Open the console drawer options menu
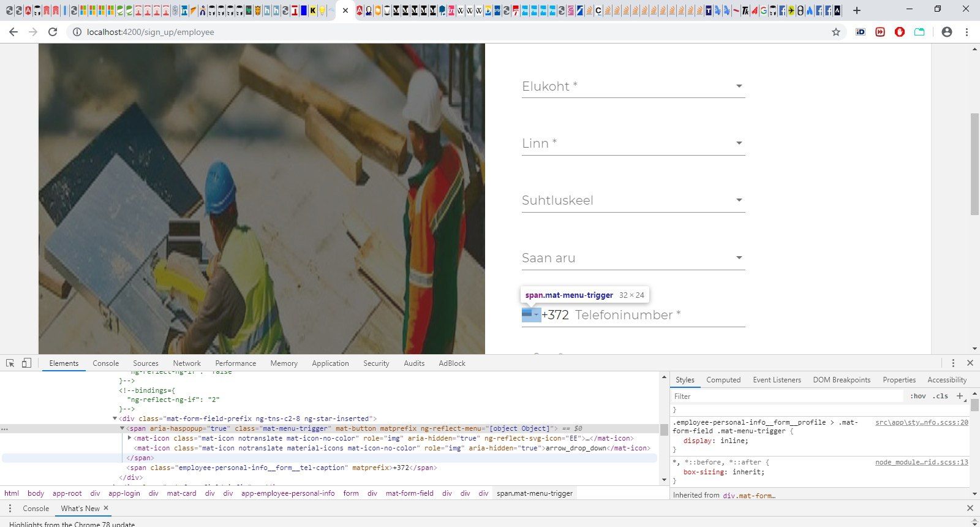 click(10, 508)
